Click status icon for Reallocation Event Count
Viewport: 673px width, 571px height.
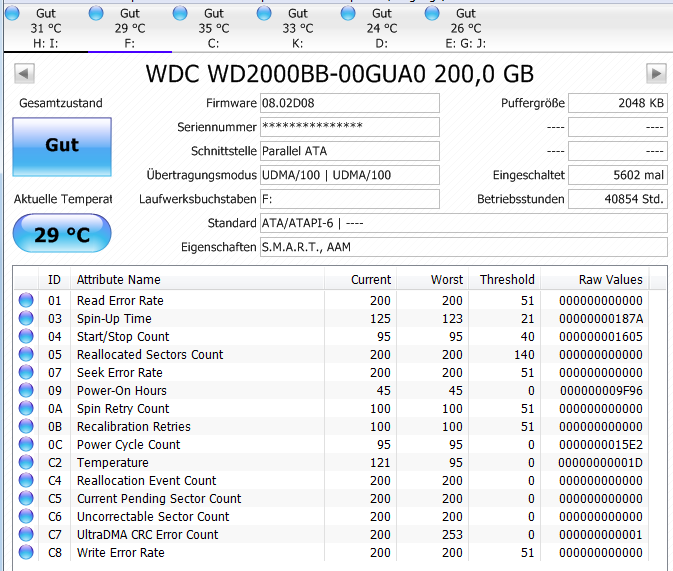[x=26, y=480]
